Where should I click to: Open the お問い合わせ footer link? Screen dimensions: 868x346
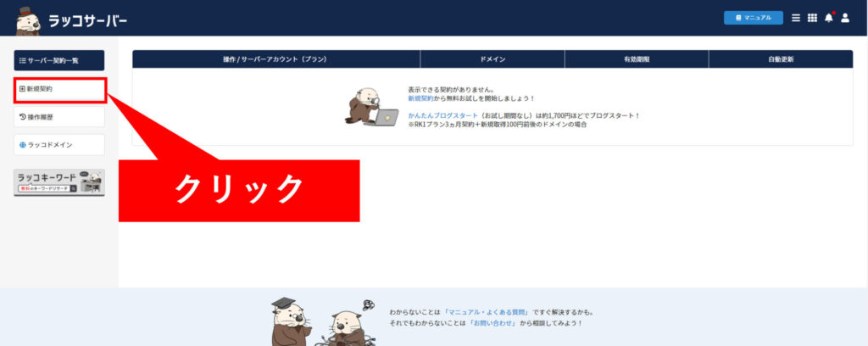(492, 323)
